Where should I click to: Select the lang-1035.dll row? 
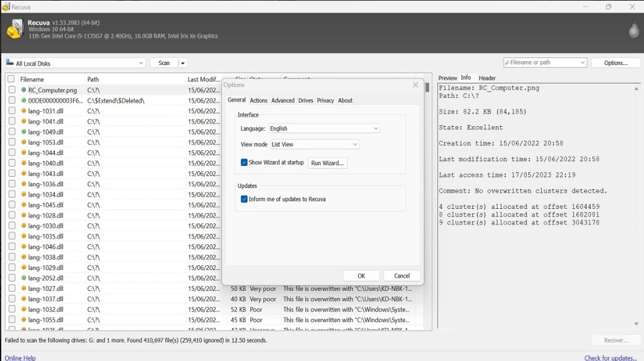(x=114, y=236)
